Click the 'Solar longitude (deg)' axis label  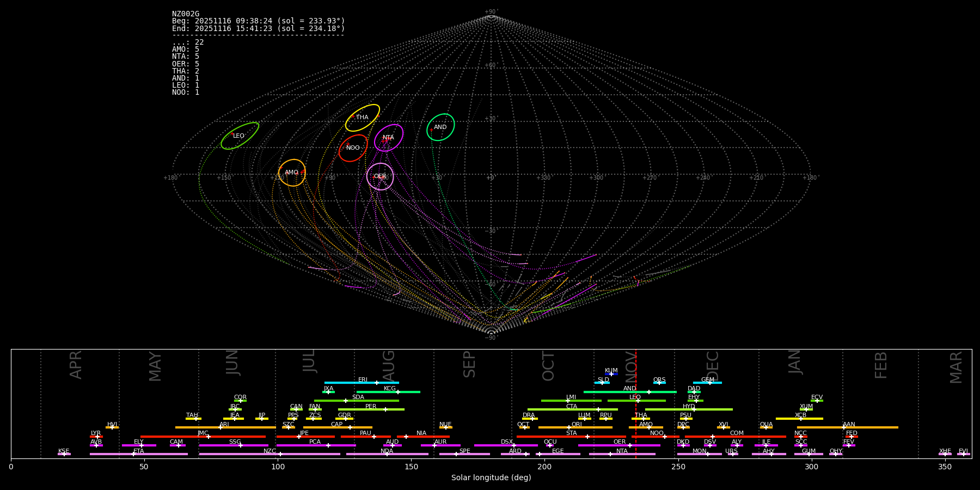[491, 478]
